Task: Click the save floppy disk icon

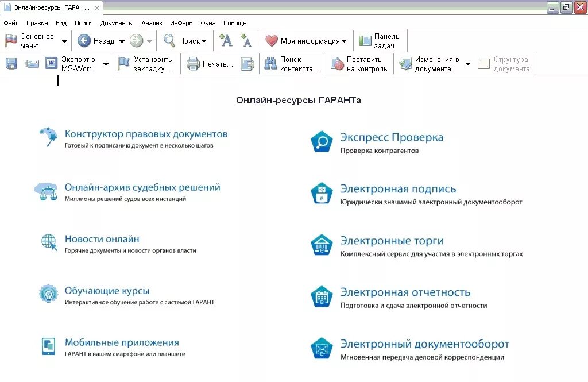Action: tap(11, 64)
